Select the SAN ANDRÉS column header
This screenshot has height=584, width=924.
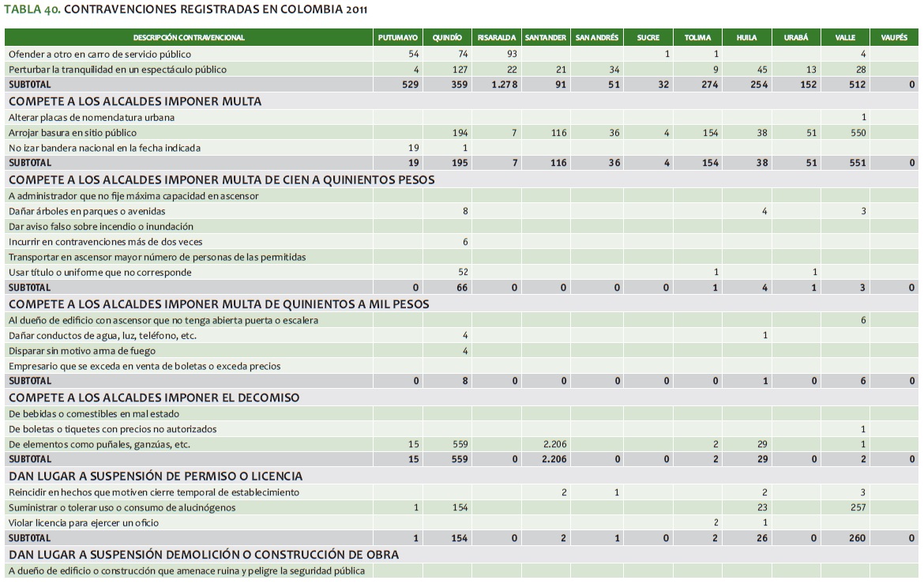(599, 37)
